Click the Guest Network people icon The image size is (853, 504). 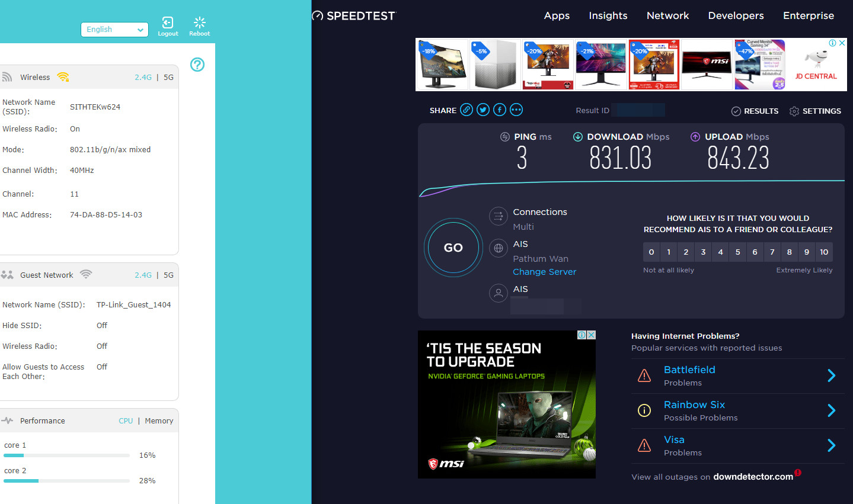click(x=7, y=275)
